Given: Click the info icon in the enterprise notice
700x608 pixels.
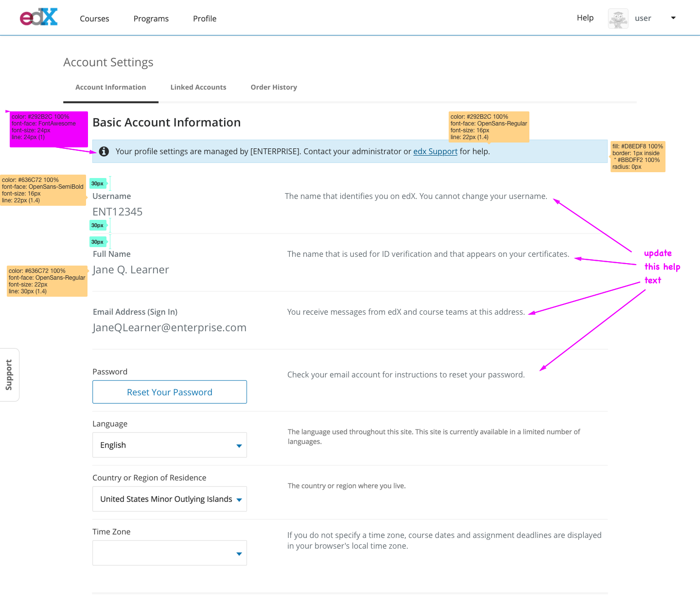Looking at the screenshot, I should click(x=104, y=151).
